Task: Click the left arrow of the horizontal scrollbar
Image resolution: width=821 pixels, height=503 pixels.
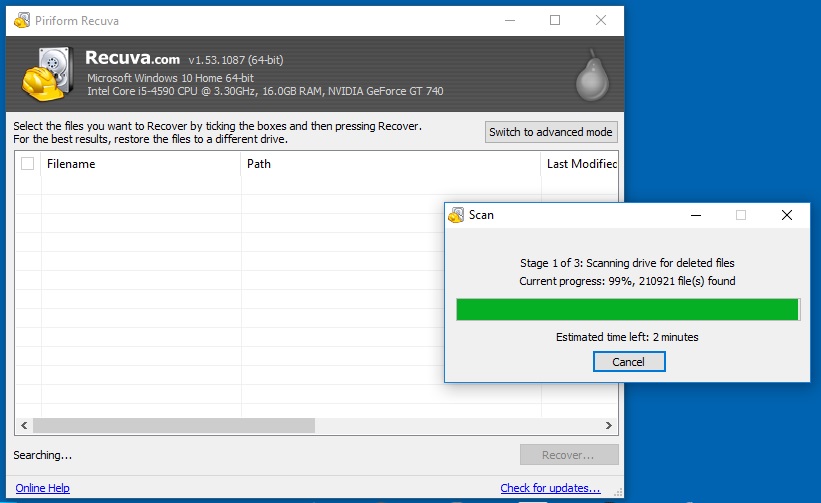Action: 23,426
